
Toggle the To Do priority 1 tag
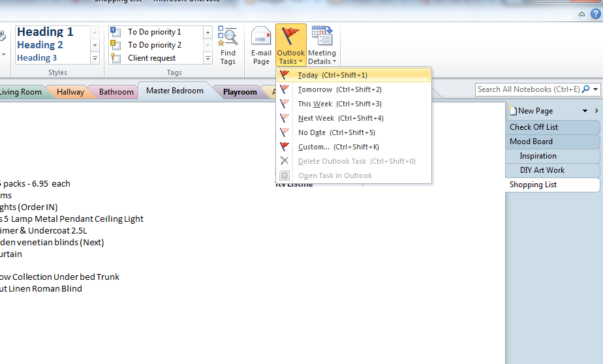click(156, 32)
